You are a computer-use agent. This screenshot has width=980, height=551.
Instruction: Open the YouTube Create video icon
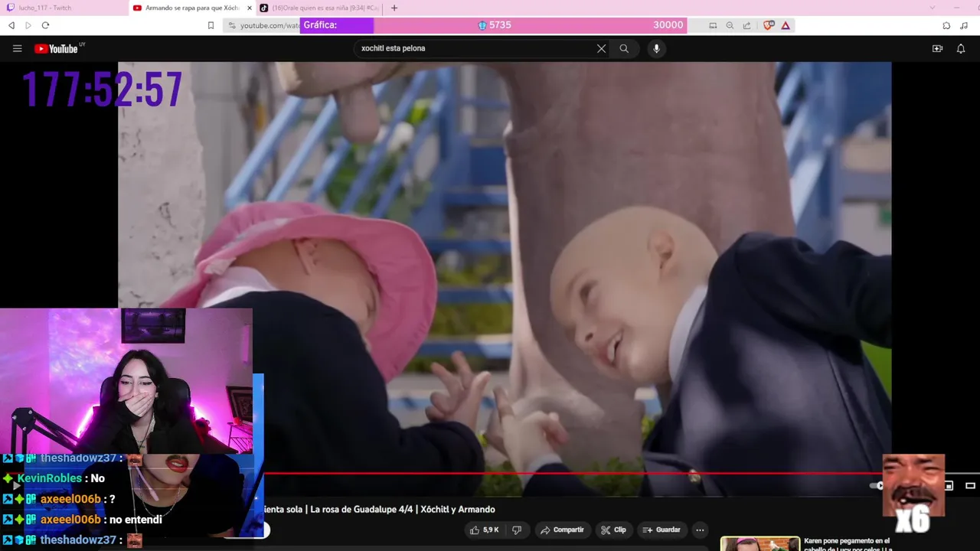click(937, 48)
